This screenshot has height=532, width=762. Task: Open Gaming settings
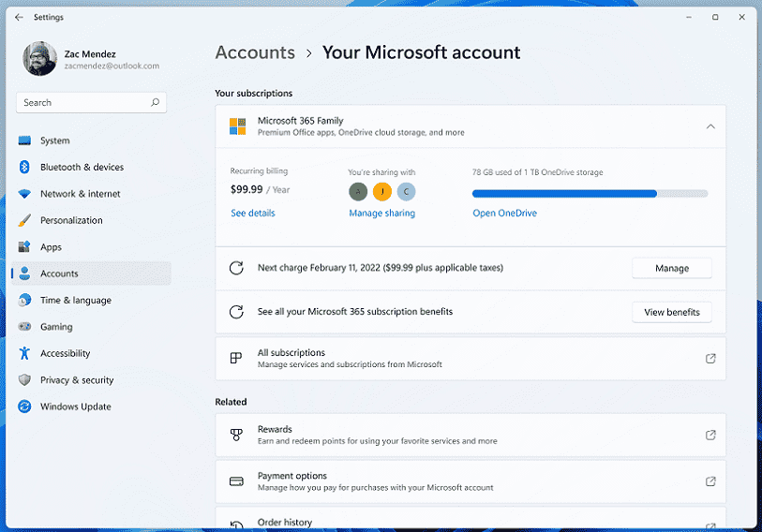[x=91, y=327]
